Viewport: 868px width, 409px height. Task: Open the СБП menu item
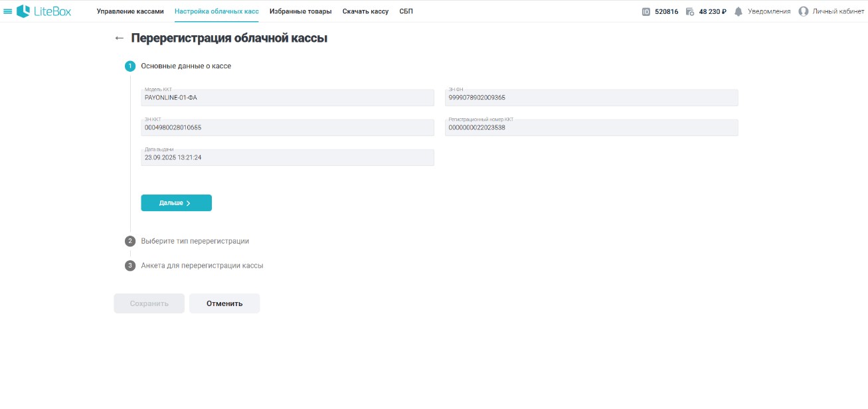[406, 11]
